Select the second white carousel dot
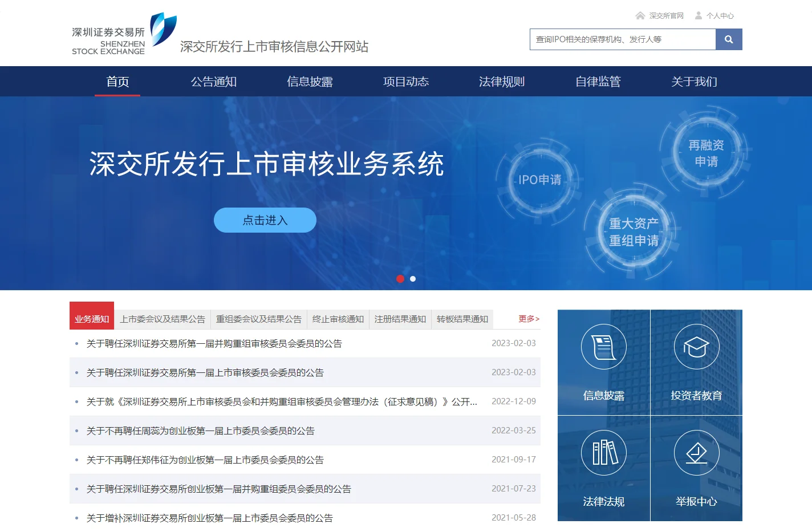The width and height of the screenshot is (812, 532). pyautogui.click(x=413, y=279)
